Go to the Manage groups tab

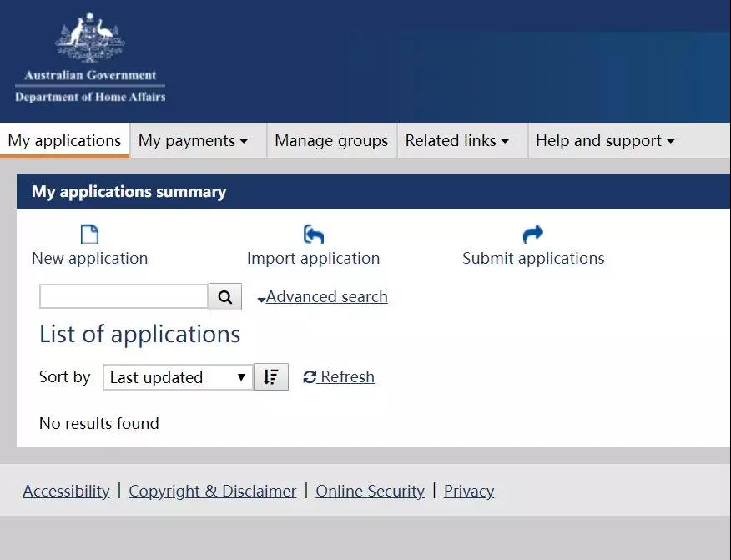(331, 141)
